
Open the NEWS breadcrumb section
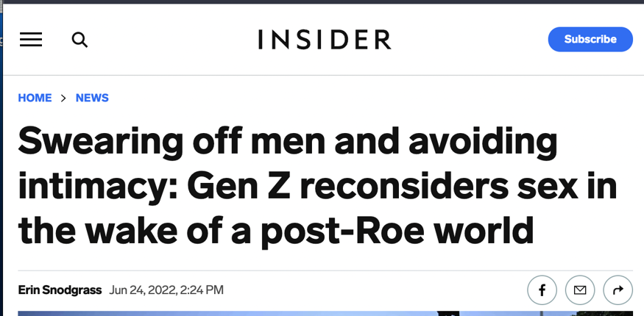click(92, 98)
